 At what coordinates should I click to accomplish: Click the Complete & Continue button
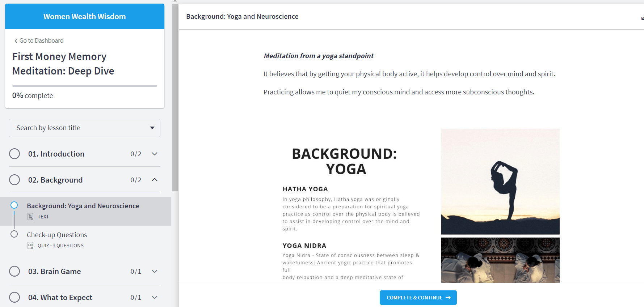pyautogui.click(x=418, y=298)
